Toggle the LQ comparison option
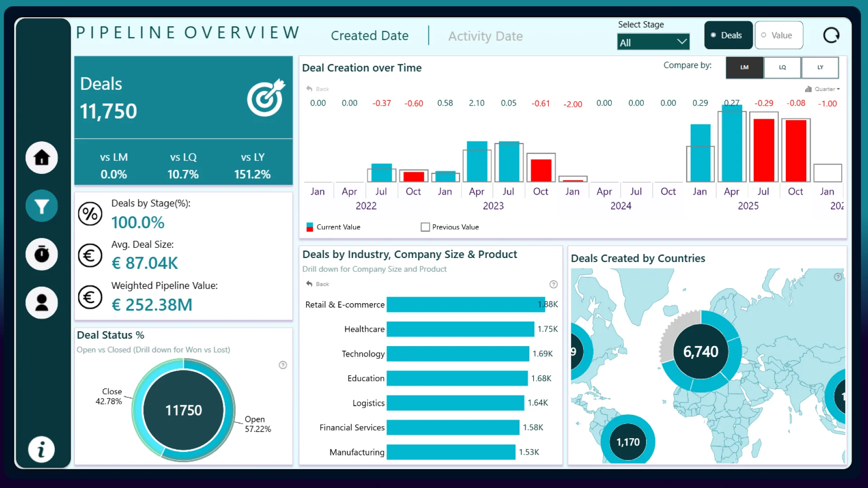This screenshot has height=488, width=868. click(782, 67)
